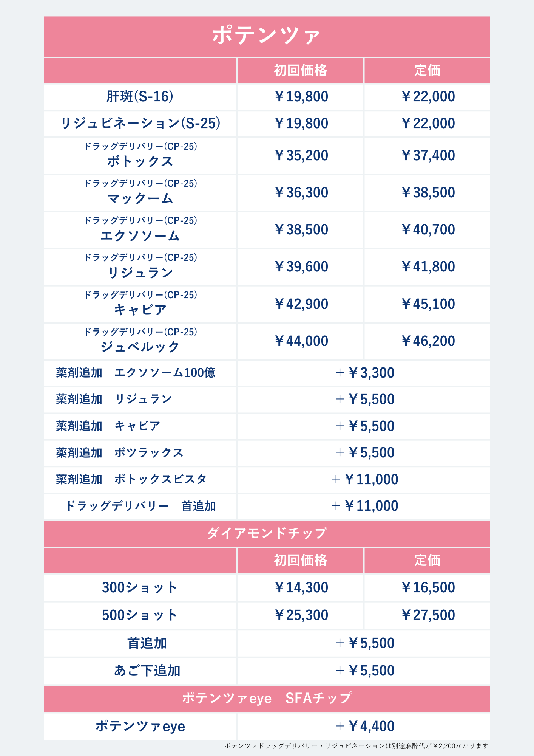534x756 pixels.
Task: Click the ジュベルック treatment label
Action: point(140,347)
